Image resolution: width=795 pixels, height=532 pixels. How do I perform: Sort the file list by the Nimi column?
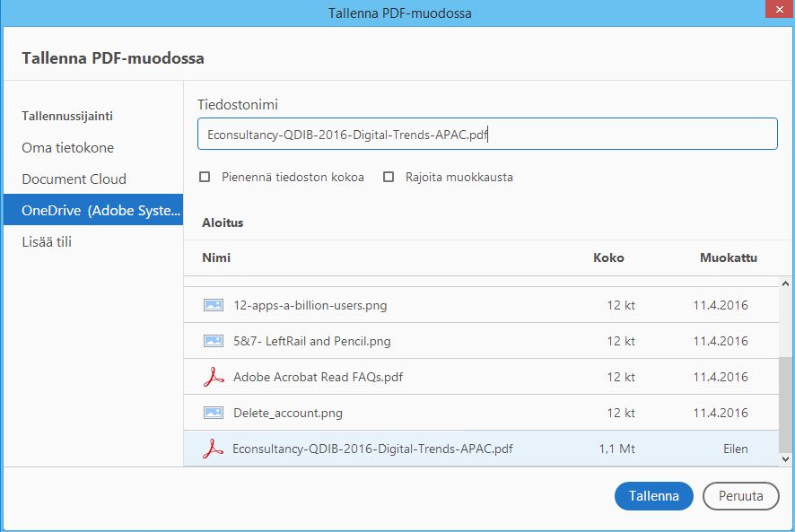click(x=216, y=257)
